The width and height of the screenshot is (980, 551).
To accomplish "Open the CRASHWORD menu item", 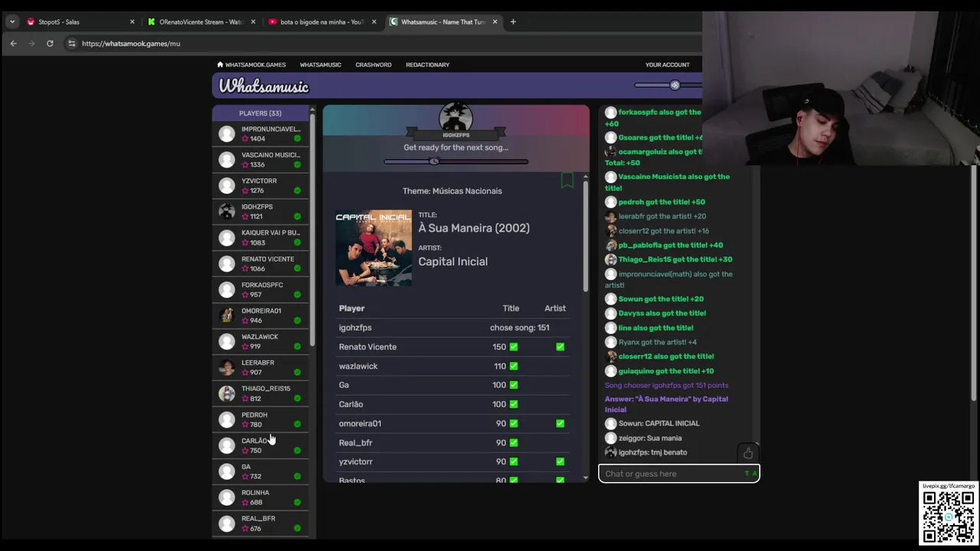I will click(373, 64).
